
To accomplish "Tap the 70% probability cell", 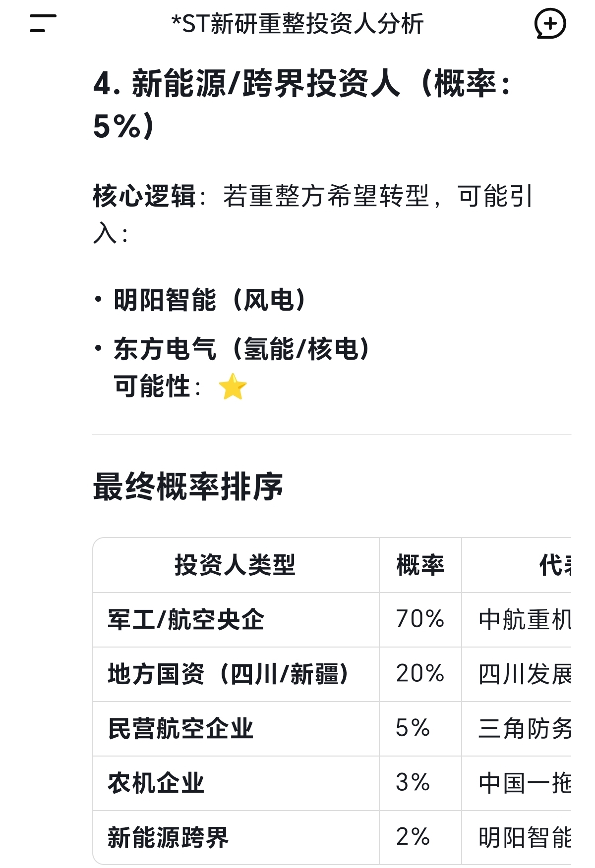I will click(420, 619).
